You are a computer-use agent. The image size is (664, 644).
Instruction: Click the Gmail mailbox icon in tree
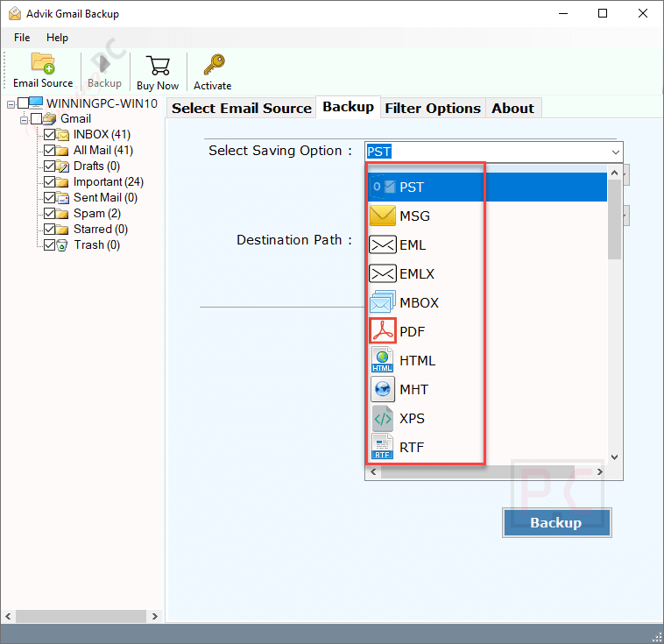50,118
